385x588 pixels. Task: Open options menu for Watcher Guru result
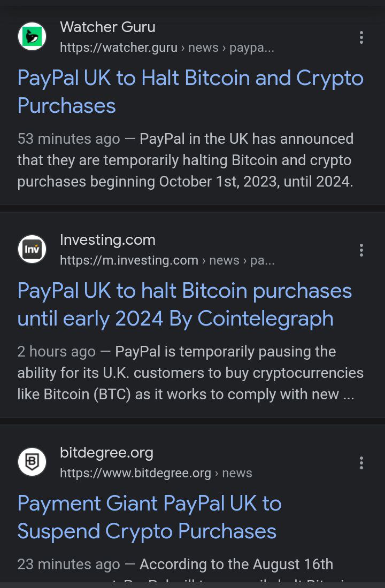coord(361,37)
